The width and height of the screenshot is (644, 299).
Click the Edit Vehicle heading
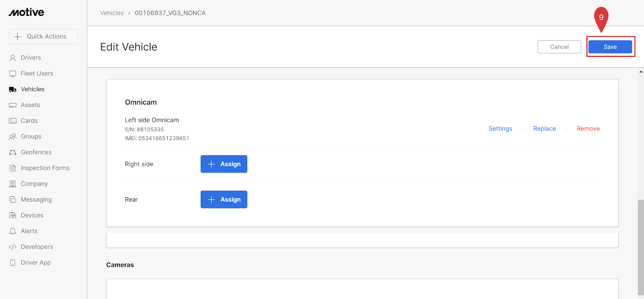tap(129, 47)
